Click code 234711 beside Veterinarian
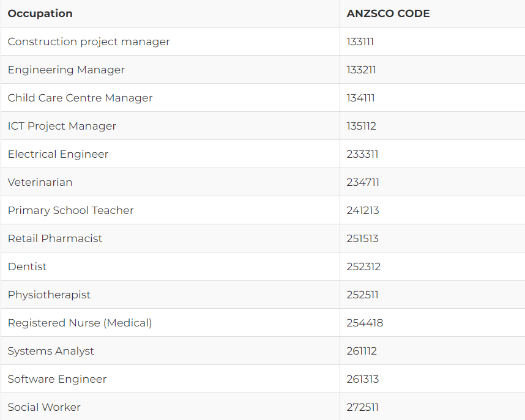 (363, 182)
